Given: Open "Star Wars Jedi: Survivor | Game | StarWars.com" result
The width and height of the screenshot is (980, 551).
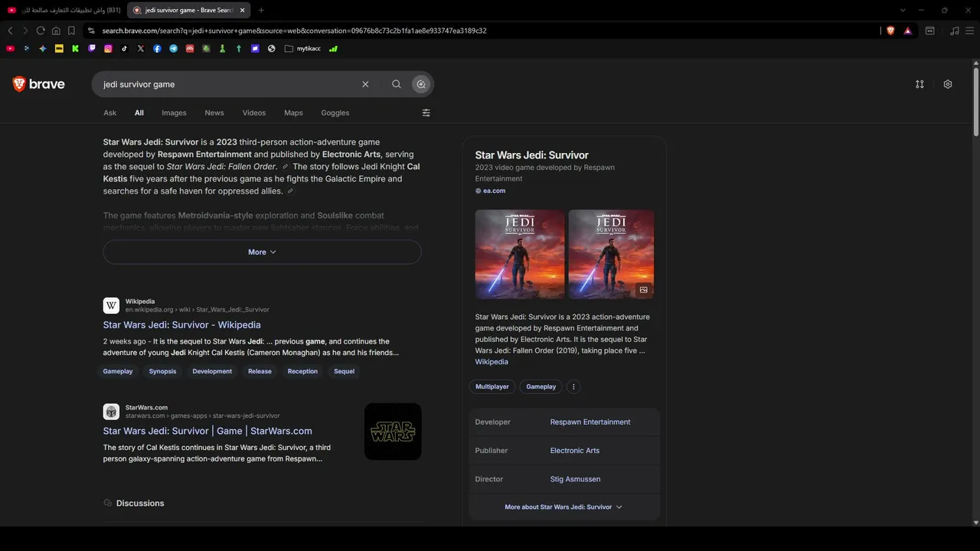Looking at the screenshot, I should pyautogui.click(x=207, y=431).
